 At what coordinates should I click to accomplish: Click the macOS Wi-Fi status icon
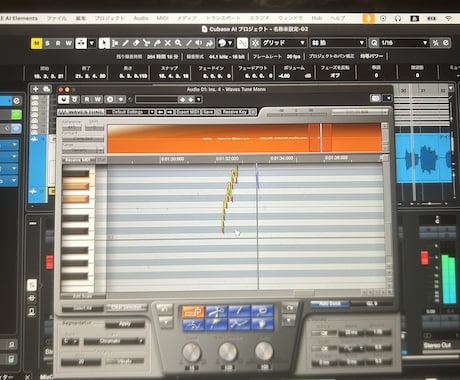[x=449, y=19]
